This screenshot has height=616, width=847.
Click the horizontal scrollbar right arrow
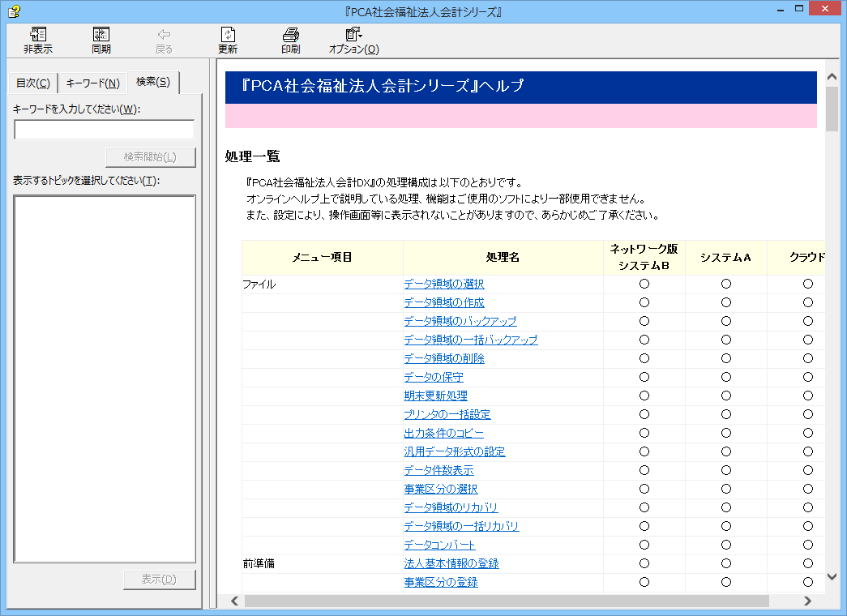(807, 601)
